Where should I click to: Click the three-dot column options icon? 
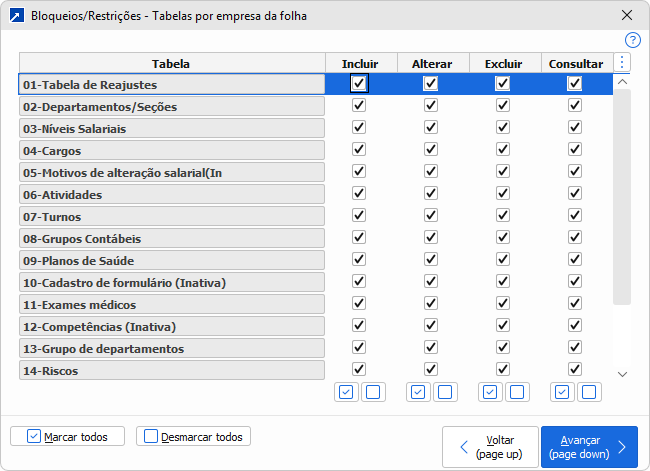click(622, 63)
